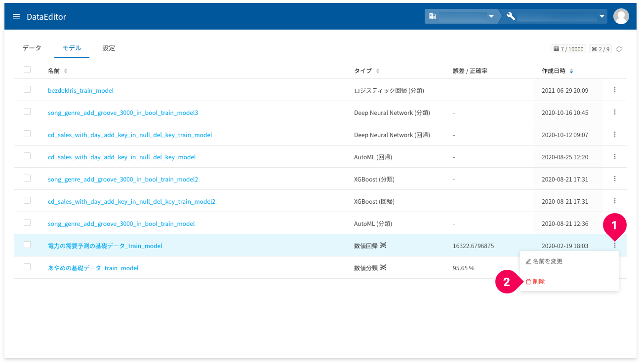The image size is (641, 364).
Task: Click the 2020-02-19 18:03 creation date
Action: [x=565, y=246]
